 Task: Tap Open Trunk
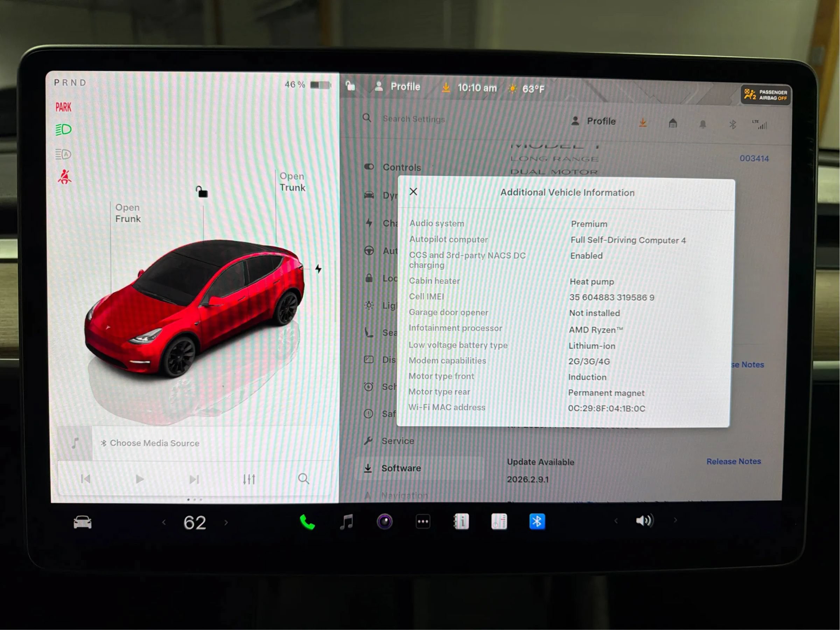click(292, 182)
